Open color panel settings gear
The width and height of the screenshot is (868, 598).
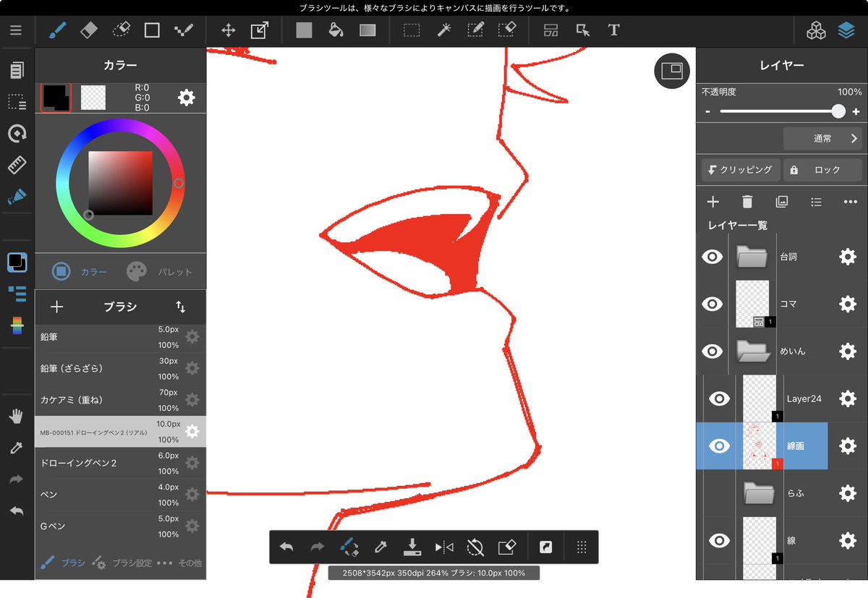[187, 98]
